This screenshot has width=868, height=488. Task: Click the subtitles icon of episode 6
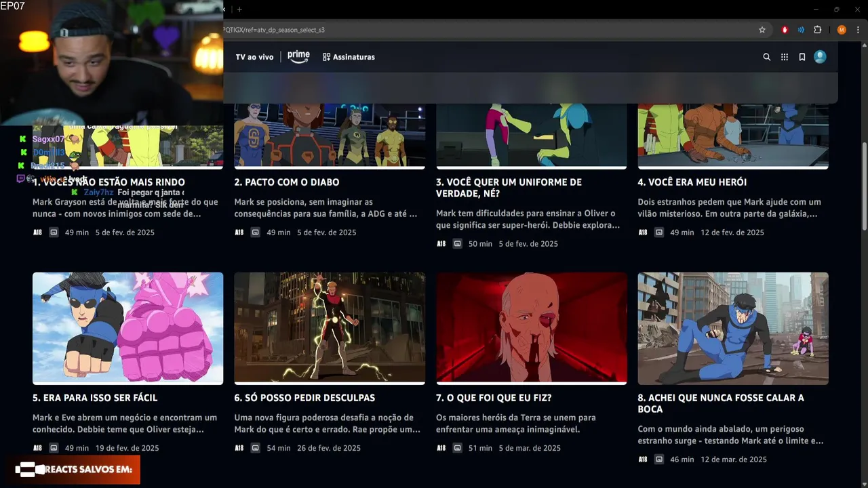click(255, 448)
